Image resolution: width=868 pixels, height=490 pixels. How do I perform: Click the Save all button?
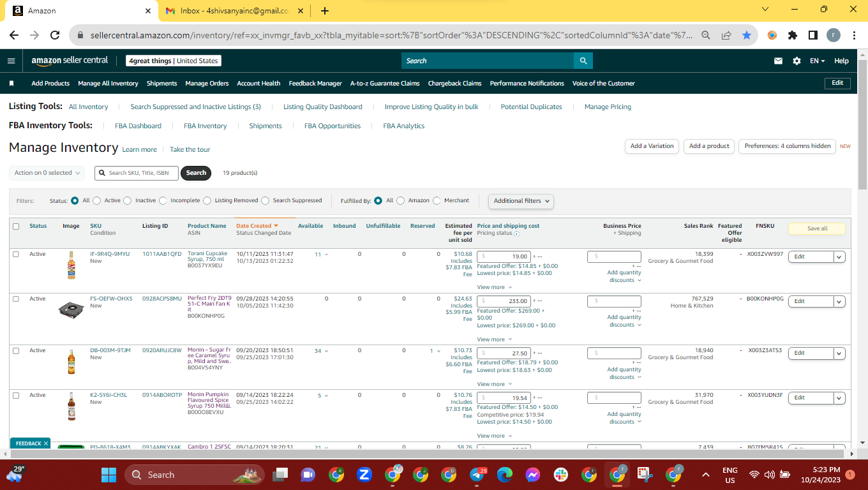(817, 228)
